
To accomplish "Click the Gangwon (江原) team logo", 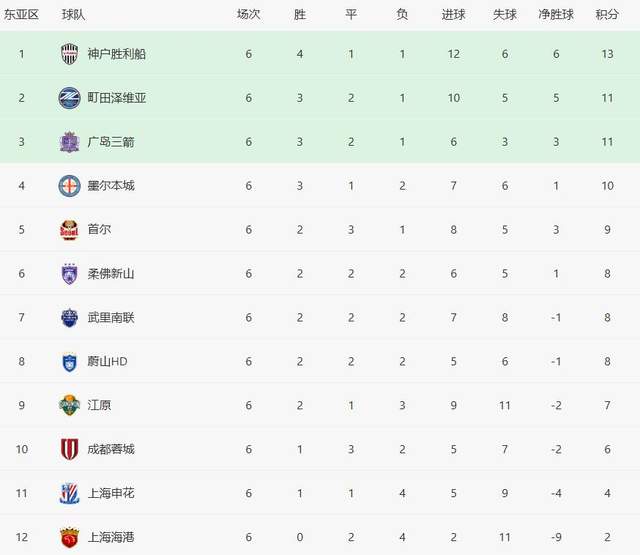I will [69, 406].
